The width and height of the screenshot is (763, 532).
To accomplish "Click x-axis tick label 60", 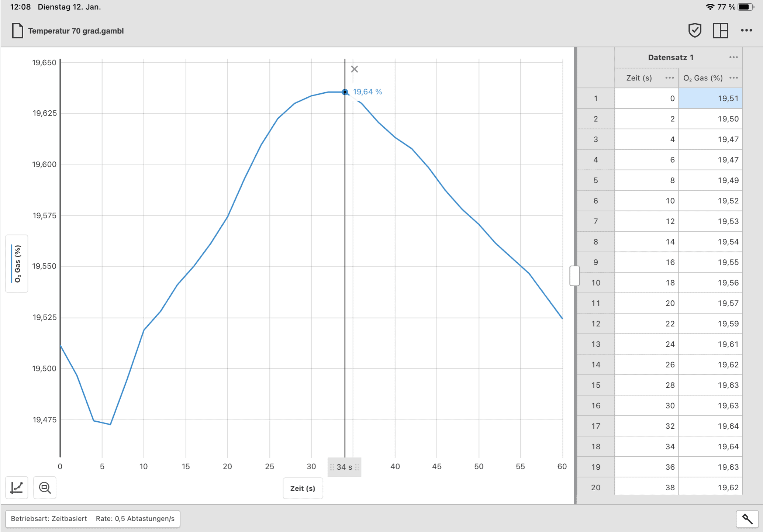I will 562,466.
